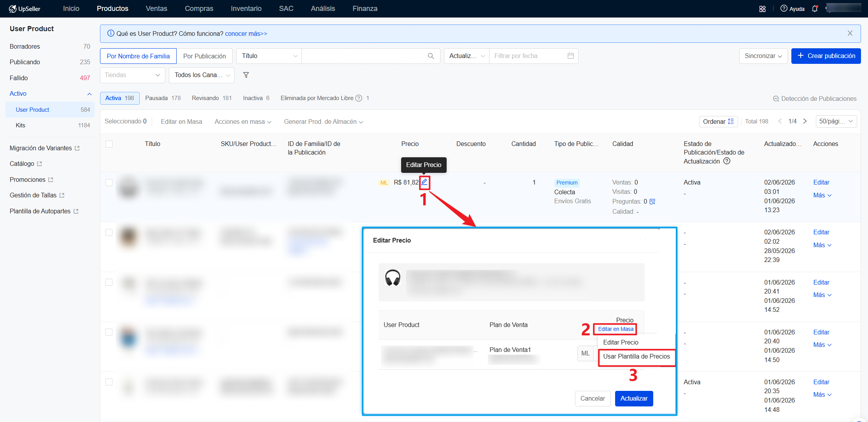The height and width of the screenshot is (422, 868).
Task: Open the conocer más link
Action: click(246, 34)
